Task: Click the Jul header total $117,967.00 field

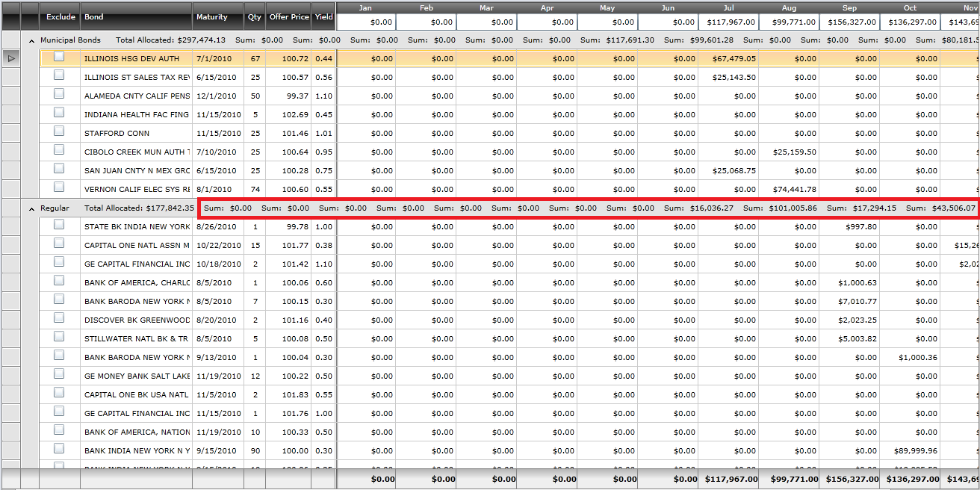Action: [x=728, y=22]
